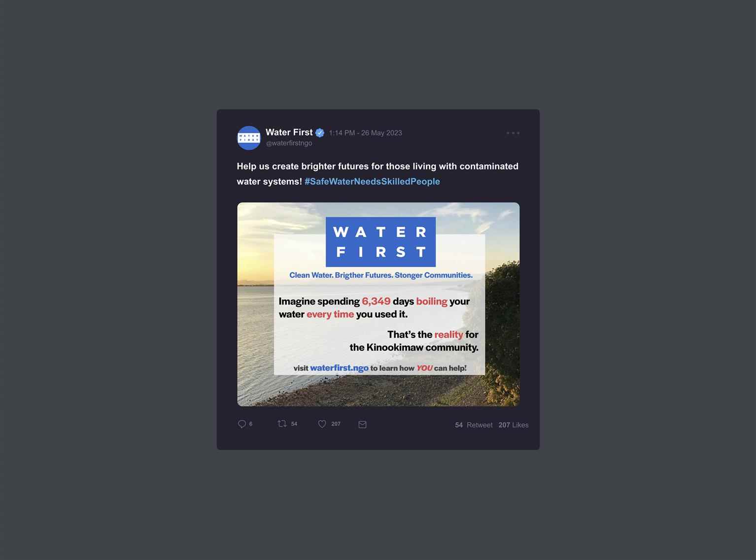View the 207 Likes count list

pos(514,425)
